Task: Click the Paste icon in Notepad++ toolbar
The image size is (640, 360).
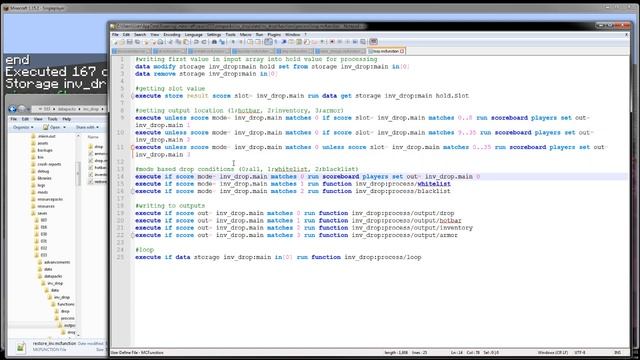Action: [186, 42]
